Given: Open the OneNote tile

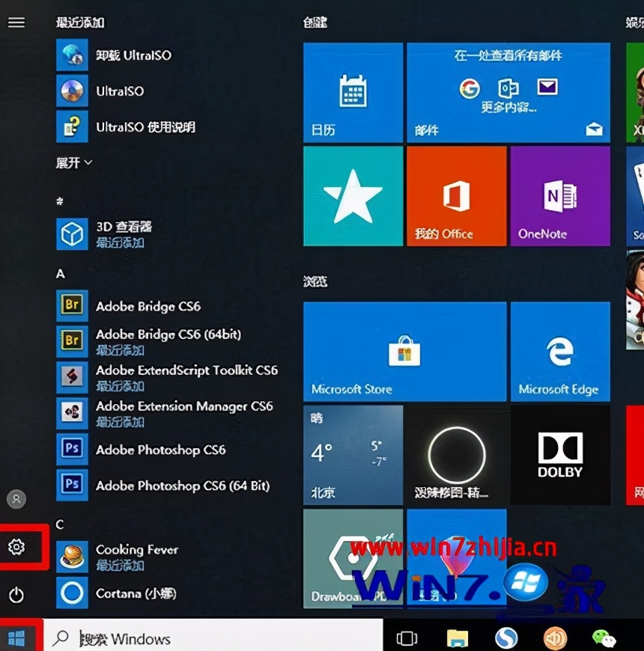Looking at the screenshot, I should [559, 196].
